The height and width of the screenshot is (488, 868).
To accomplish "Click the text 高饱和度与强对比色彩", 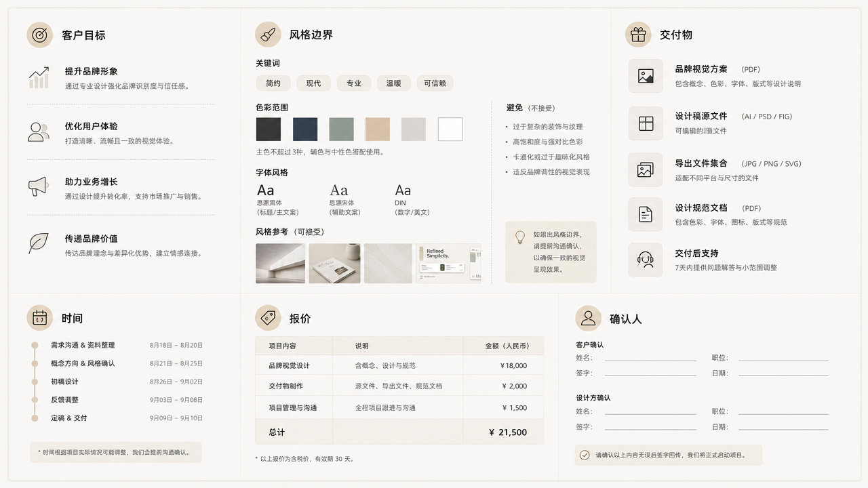I will (x=548, y=142).
